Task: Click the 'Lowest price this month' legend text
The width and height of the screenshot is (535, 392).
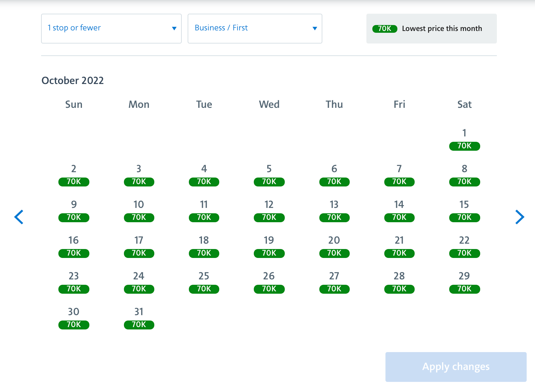Action: (x=442, y=29)
